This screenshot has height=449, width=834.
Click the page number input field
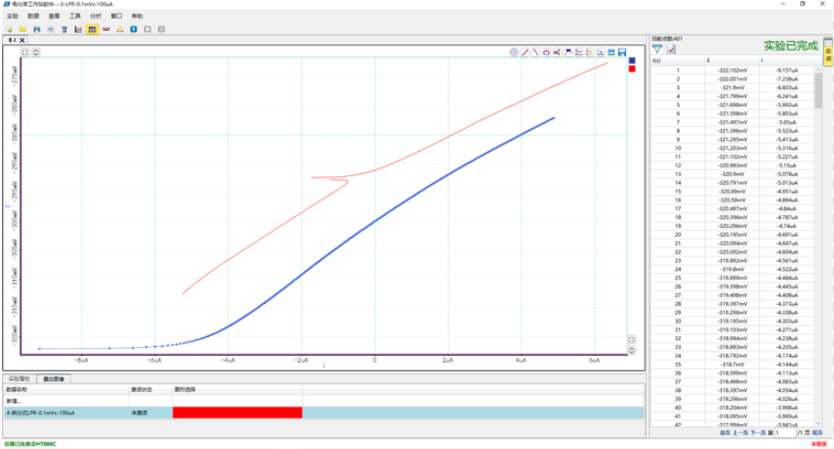click(x=785, y=433)
